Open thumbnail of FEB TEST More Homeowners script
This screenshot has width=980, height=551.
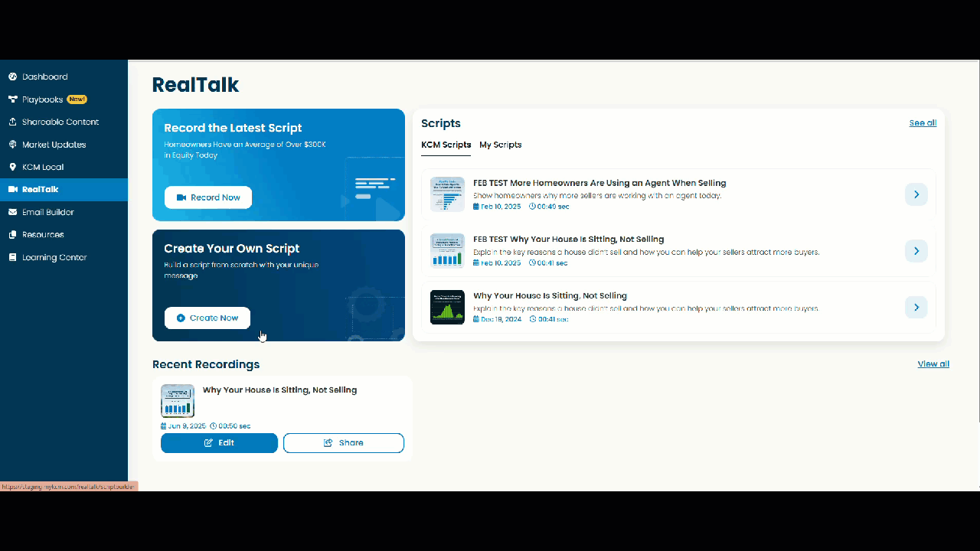pyautogui.click(x=447, y=194)
